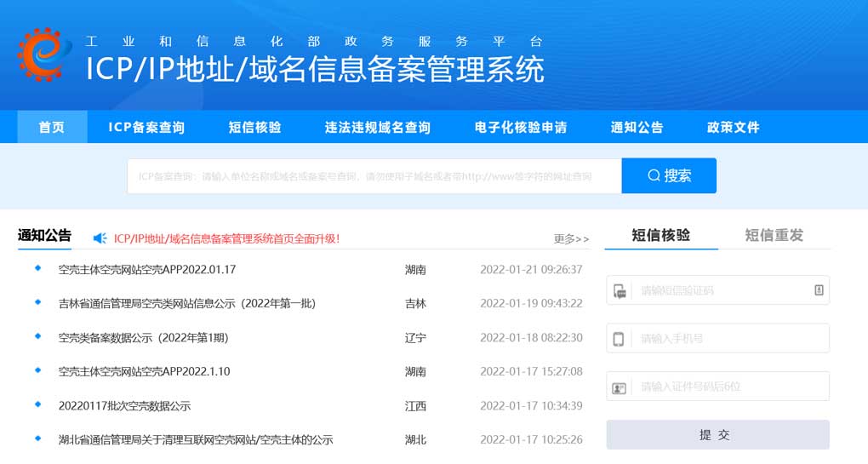Focus the ICP备案查询 search input box
Screen dimensions: 868x464
click(x=374, y=176)
